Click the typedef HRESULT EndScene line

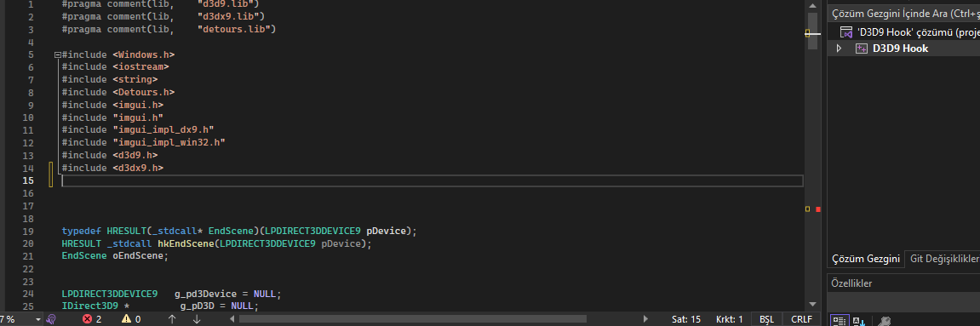coord(238,231)
